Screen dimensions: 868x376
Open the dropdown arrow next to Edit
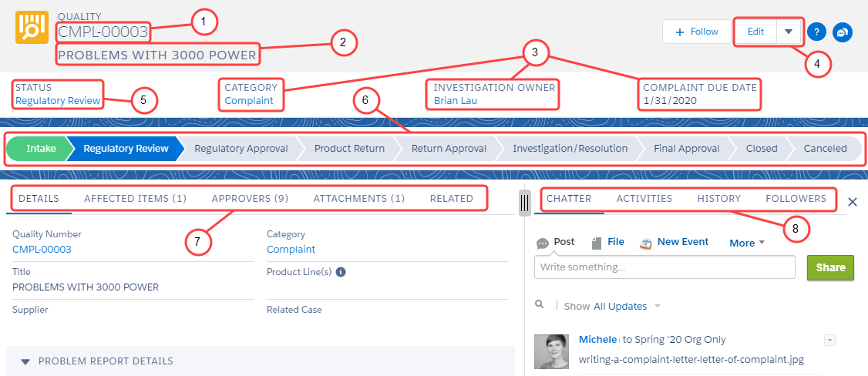point(788,32)
